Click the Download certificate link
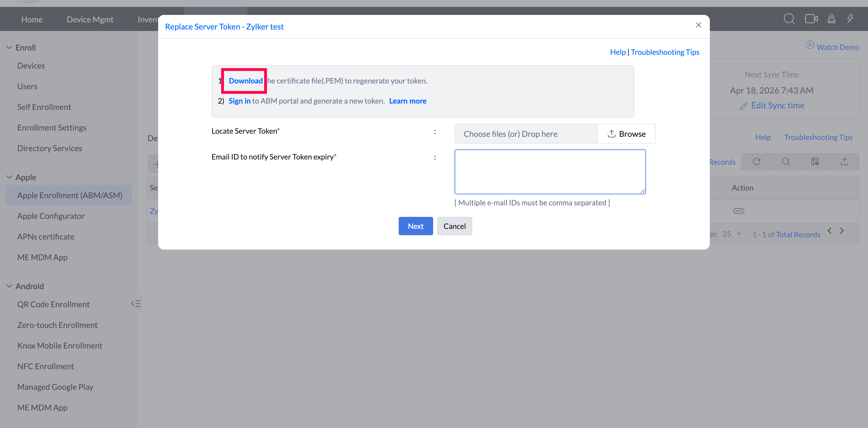 click(245, 81)
